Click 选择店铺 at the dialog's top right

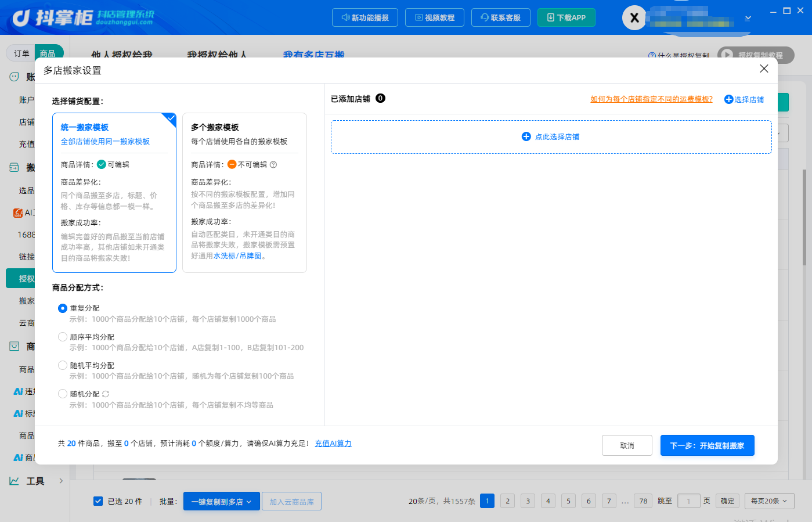(744, 99)
